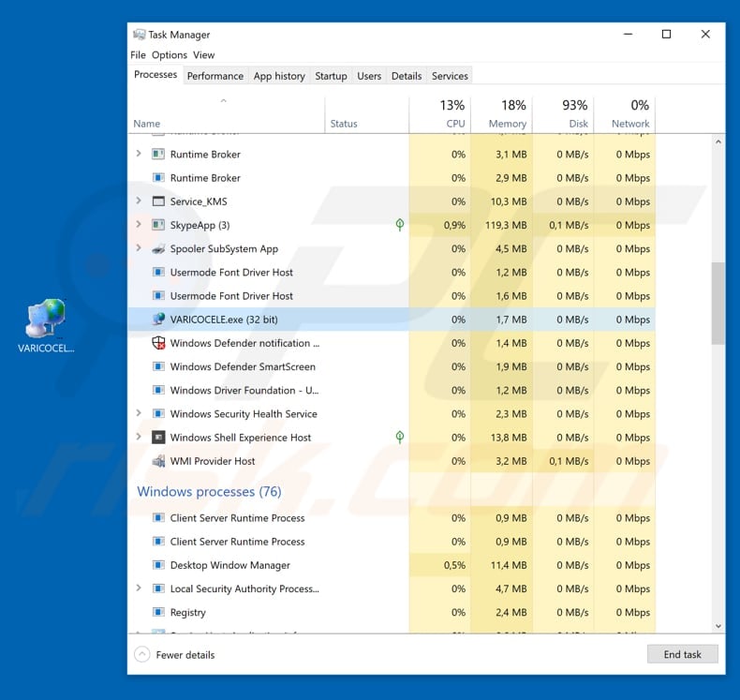
Task: Expand the first Runtime Broker row with chevron
Action: point(139,154)
